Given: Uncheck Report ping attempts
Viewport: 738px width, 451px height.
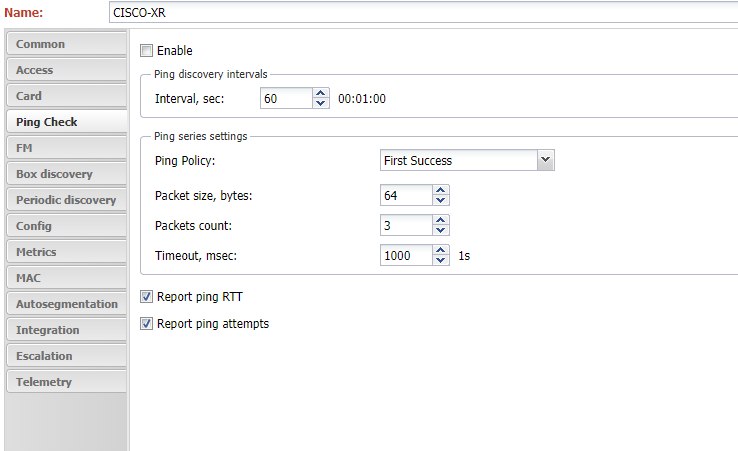Looking at the screenshot, I should pos(146,323).
